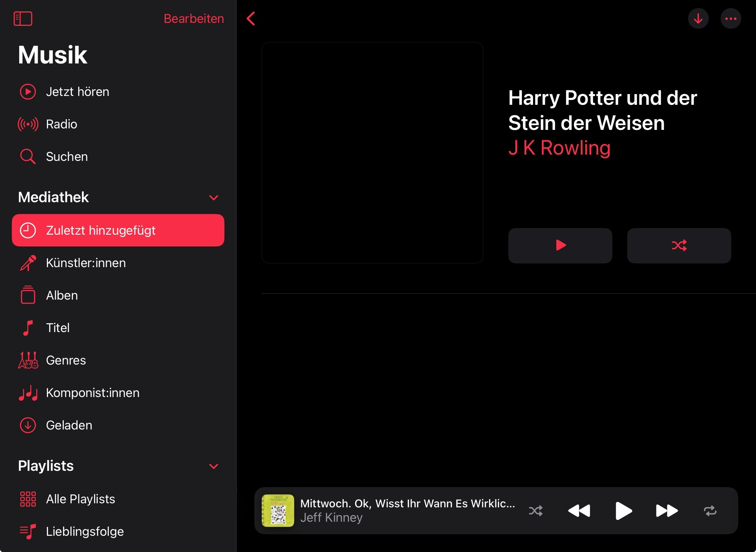Click the red back chevron arrow
The image size is (756, 552).
251,18
